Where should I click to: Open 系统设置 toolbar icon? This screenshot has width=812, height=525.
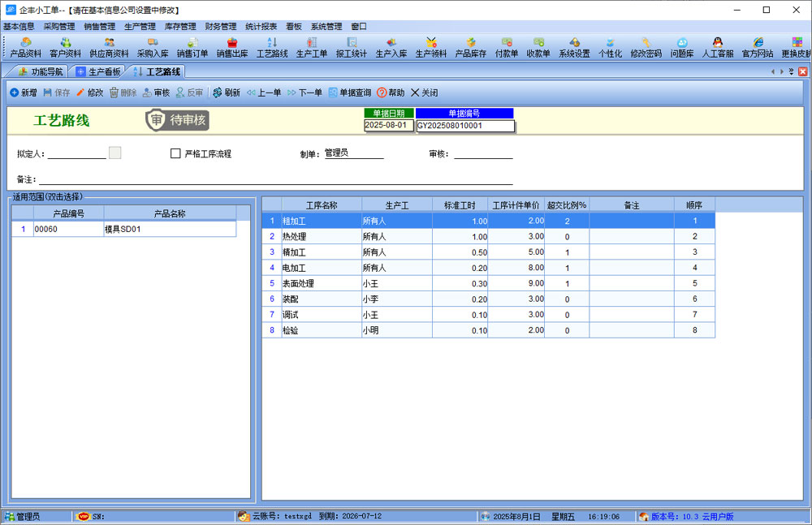[x=574, y=48]
